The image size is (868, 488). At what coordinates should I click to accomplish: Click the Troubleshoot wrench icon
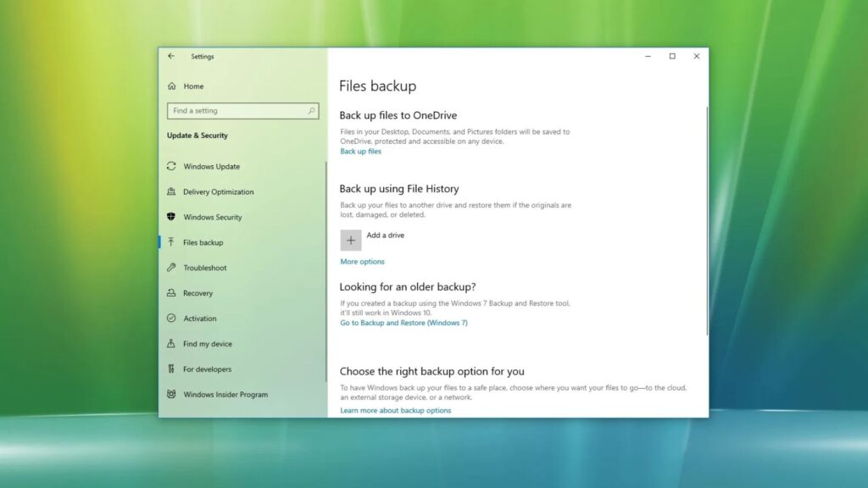tap(172, 268)
